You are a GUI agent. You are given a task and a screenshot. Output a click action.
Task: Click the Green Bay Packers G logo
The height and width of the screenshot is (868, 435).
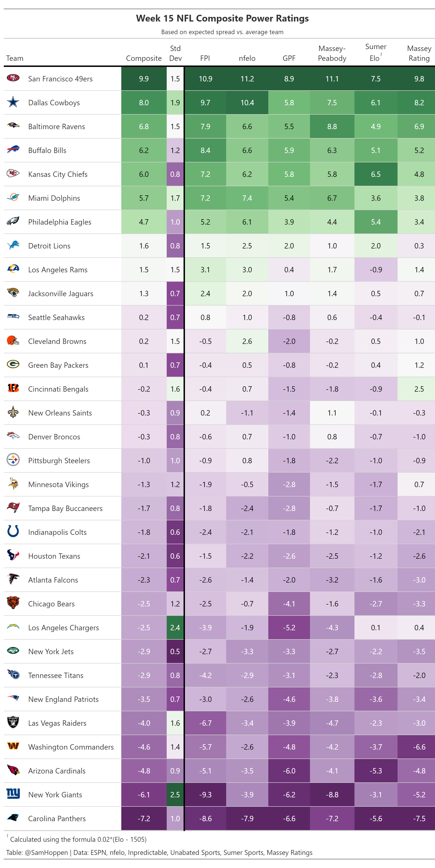coord(13,365)
